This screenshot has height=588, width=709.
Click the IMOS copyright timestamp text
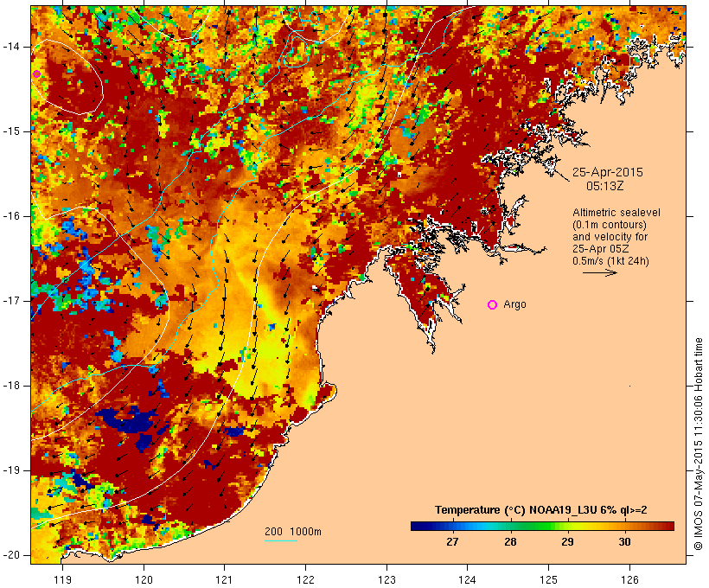click(x=699, y=444)
